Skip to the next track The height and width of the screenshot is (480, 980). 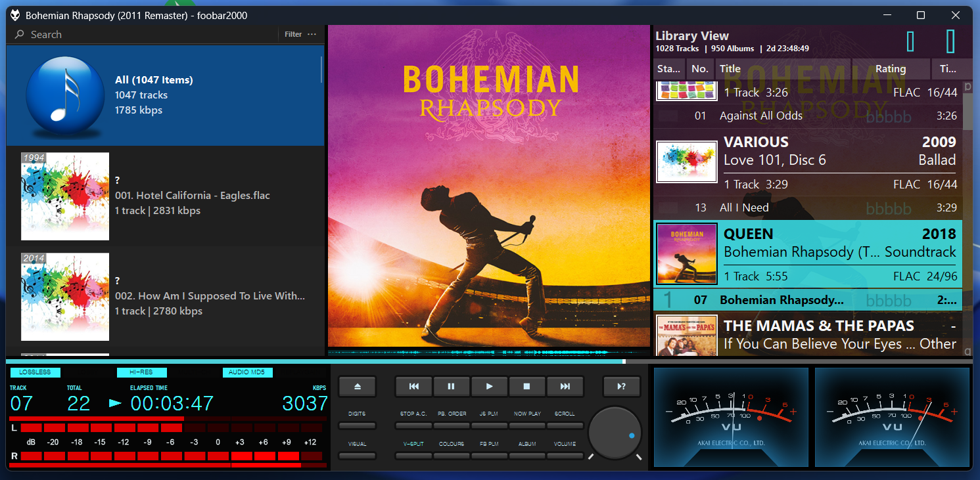tap(565, 387)
